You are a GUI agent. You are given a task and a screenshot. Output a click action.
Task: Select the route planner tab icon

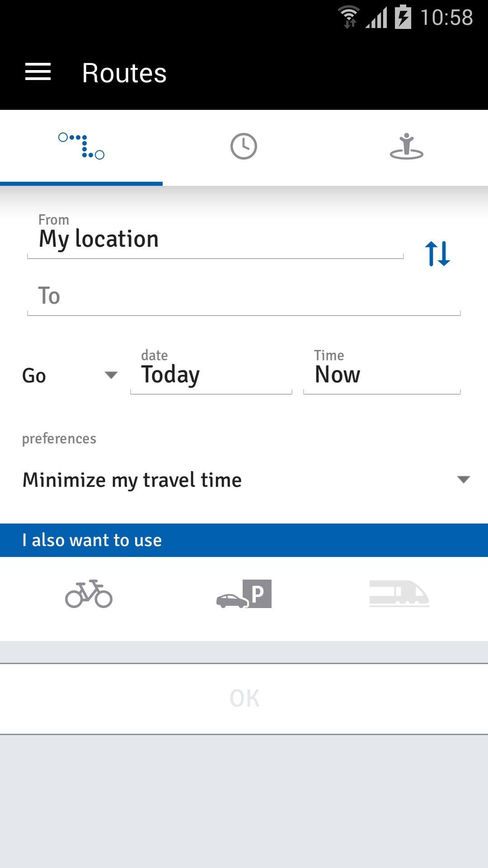(81, 146)
